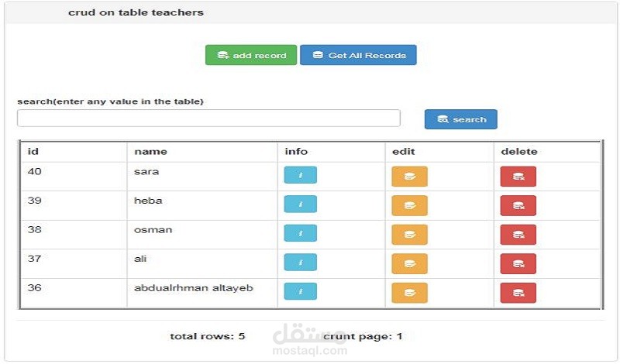The width and height of the screenshot is (620, 364).
Task: Delete the record with id 38
Action: click(518, 235)
